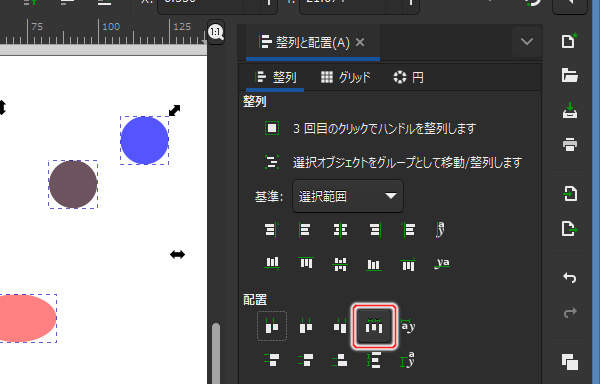
Task: Open the 基準 選択範囲 dropdown
Action: point(347,196)
